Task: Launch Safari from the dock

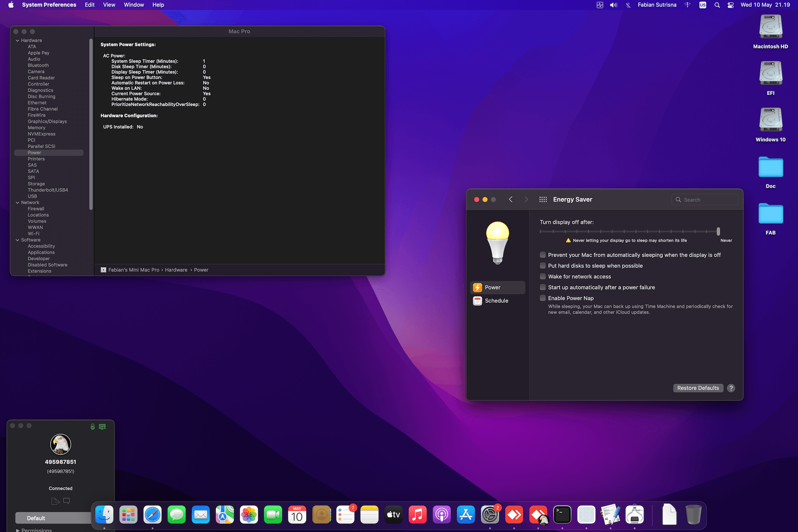Action: point(153,515)
